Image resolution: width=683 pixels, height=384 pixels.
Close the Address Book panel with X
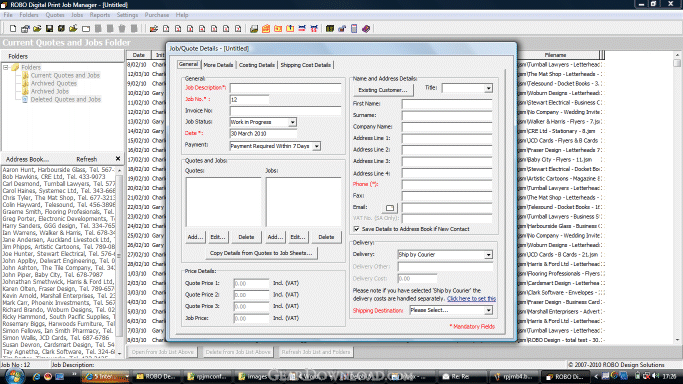pyautogui.click(x=118, y=159)
